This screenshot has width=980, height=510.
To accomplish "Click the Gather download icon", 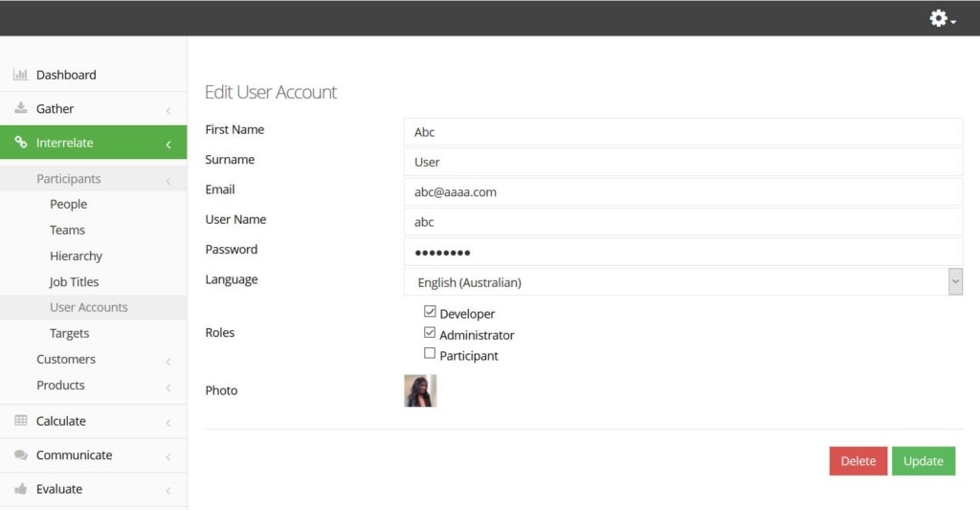I will click(21, 107).
